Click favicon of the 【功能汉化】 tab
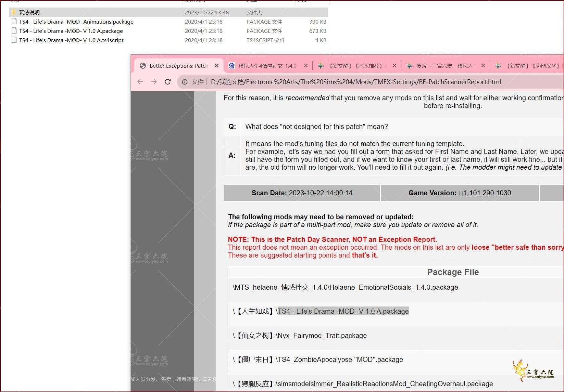The width and height of the screenshot is (564, 392). click(498, 66)
